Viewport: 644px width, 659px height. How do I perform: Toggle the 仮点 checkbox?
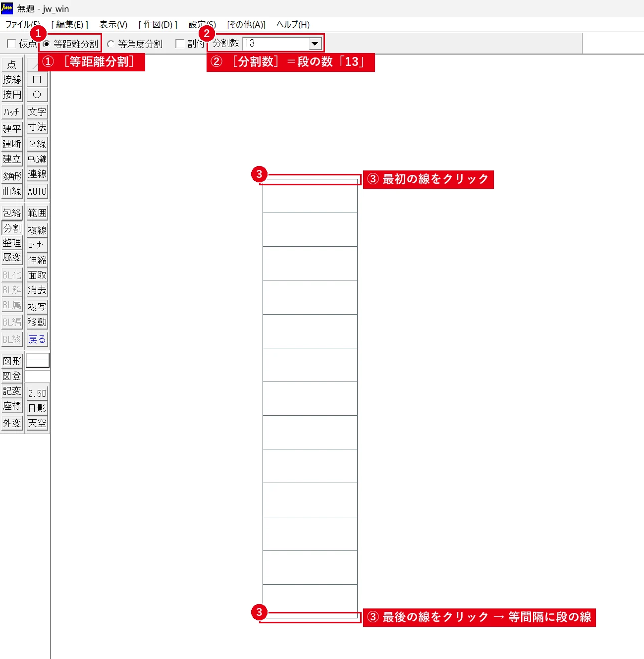(12, 44)
